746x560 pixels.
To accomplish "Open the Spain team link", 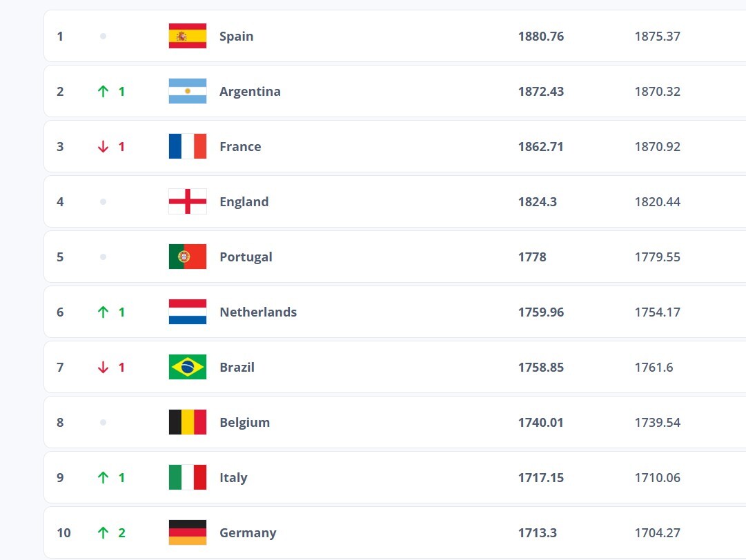I will [236, 36].
